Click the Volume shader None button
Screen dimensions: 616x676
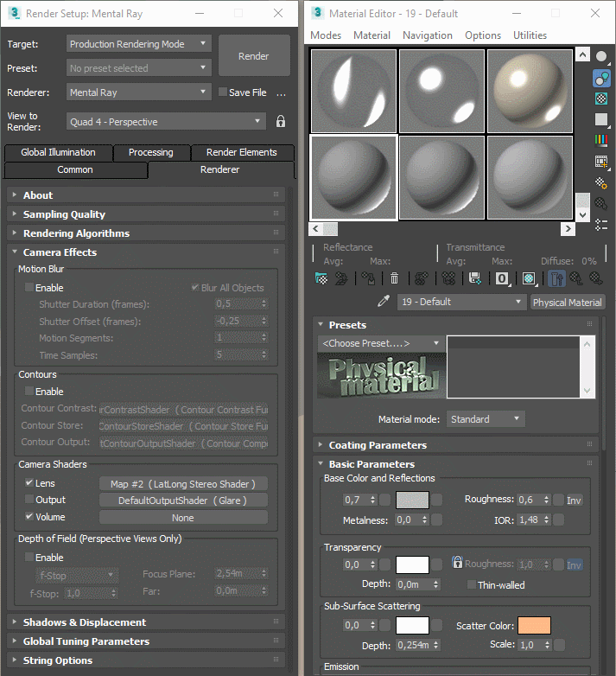coord(183,517)
